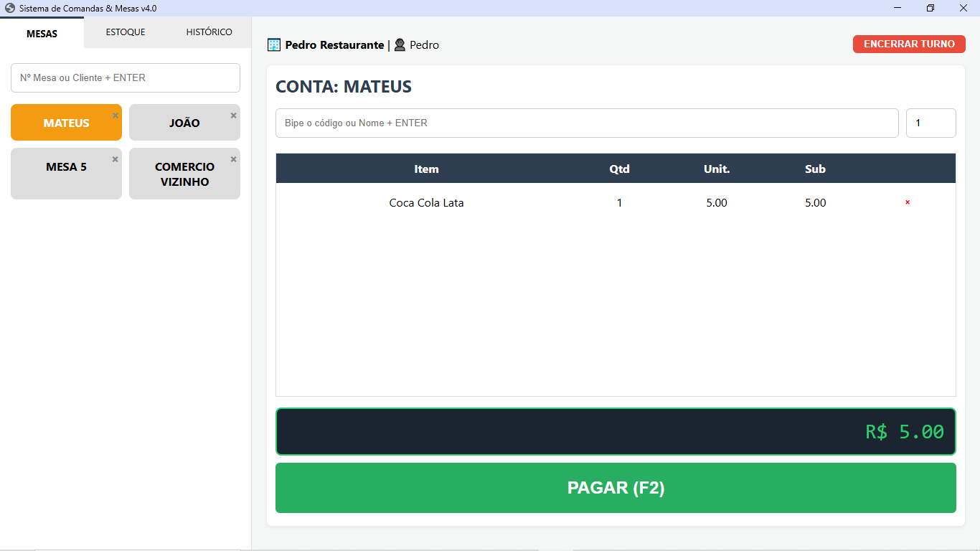
Task: Click the quantity 1 cell in table
Action: coord(619,203)
